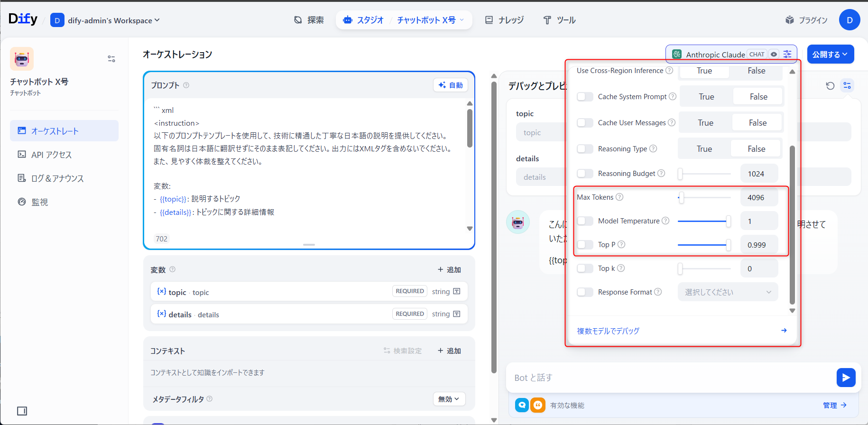Click help icon beside メタデータフィルタ

(x=210, y=399)
